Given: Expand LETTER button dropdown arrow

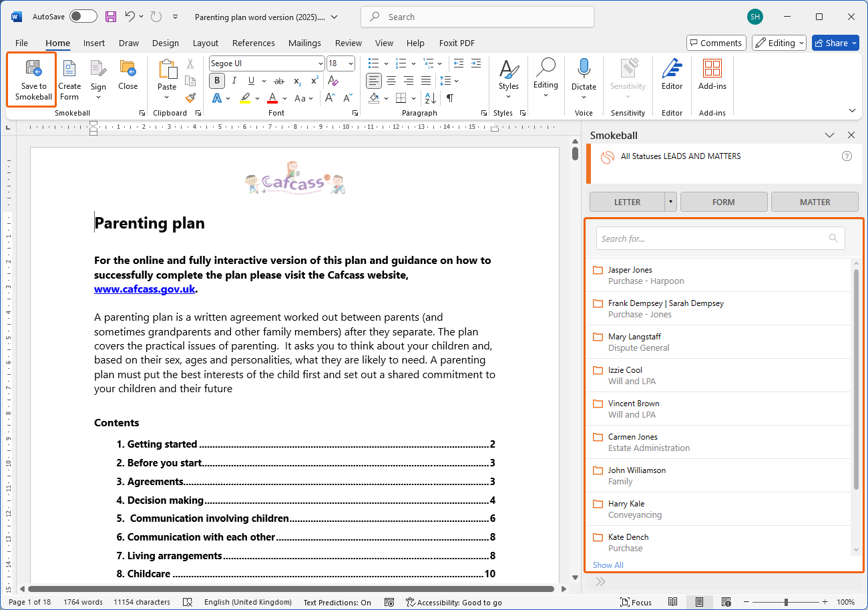Looking at the screenshot, I should (671, 202).
